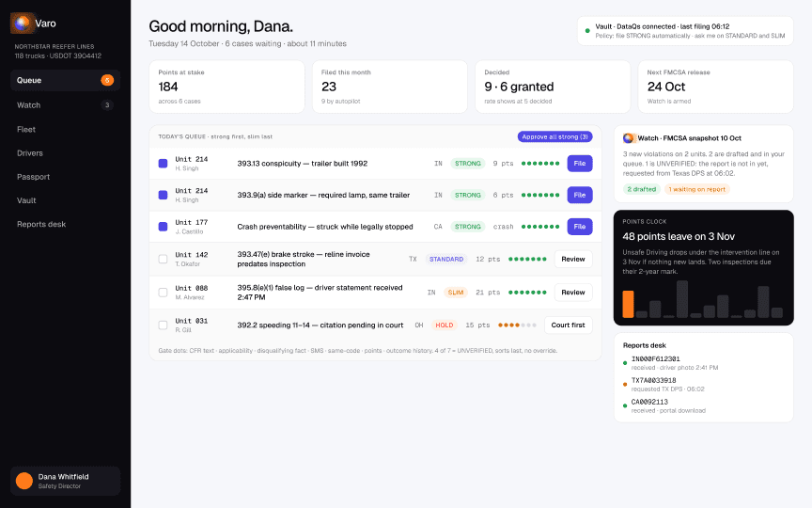Click the orange bar in Points clock chart
This screenshot has height=508, width=812.
[628, 304]
